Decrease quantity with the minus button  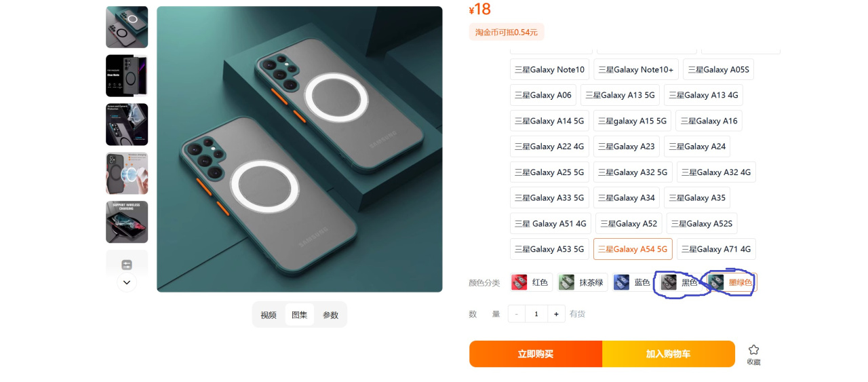517,313
